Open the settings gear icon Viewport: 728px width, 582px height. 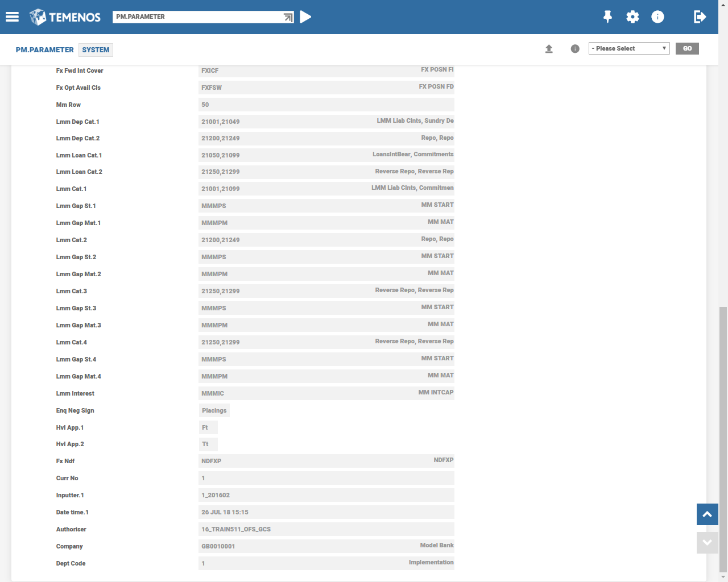click(632, 17)
